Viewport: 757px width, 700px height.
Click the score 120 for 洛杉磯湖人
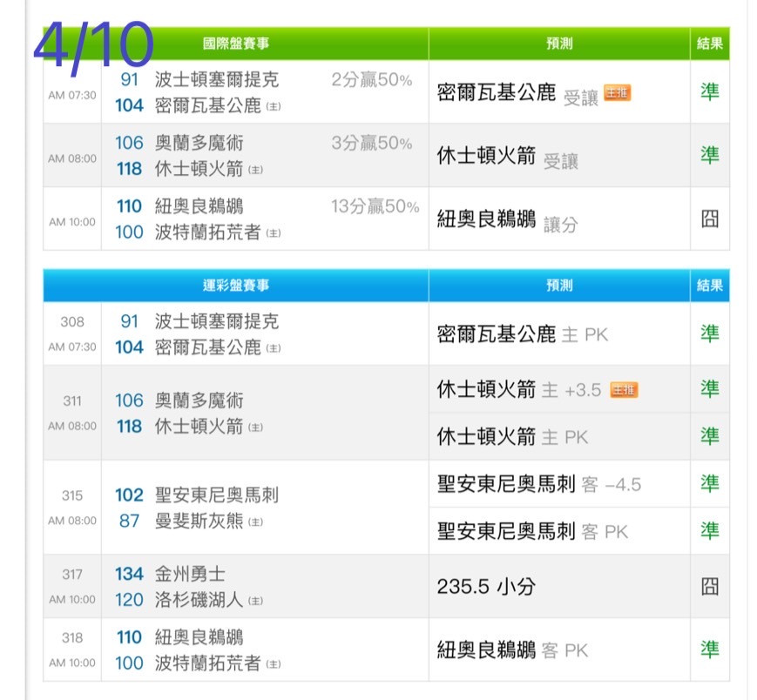[130, 600]
